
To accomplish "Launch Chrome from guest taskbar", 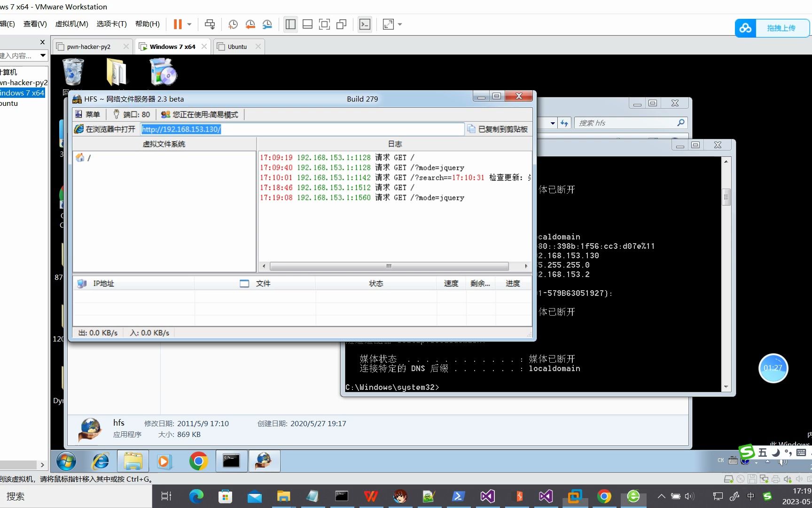I will point(198,461).
